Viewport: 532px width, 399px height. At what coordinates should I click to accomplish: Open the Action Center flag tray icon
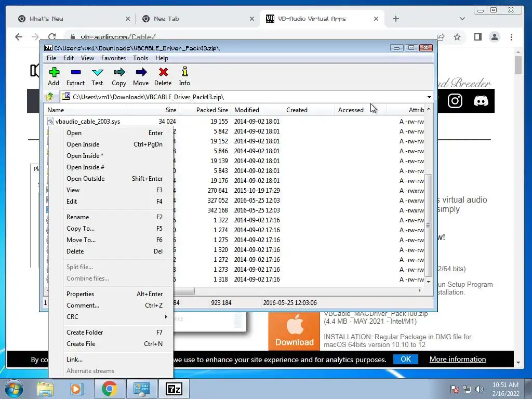[x=455, y=389]
